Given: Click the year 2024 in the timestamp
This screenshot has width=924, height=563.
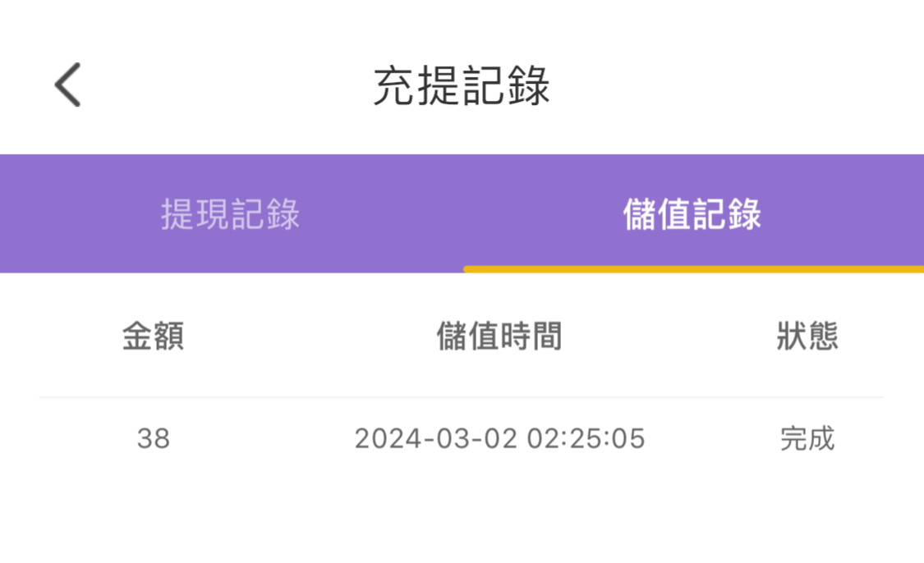Looking at the screenshot, I should point(386,439).
